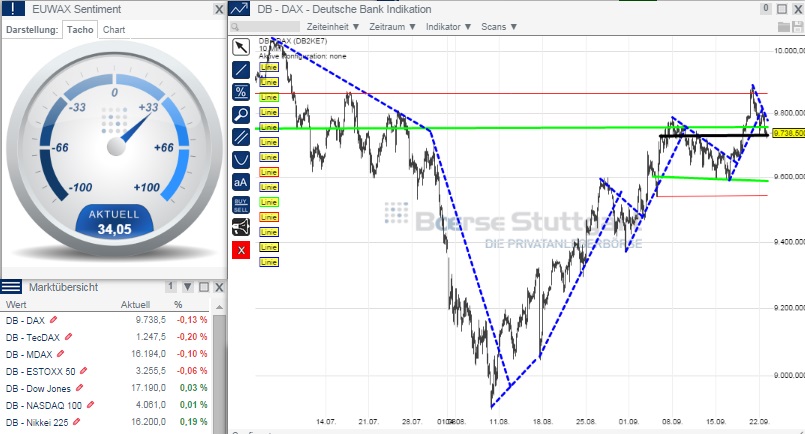Click the 17.190,0 Dow Jones value
This screenshot has height=434, width=805.
[149, 388]
